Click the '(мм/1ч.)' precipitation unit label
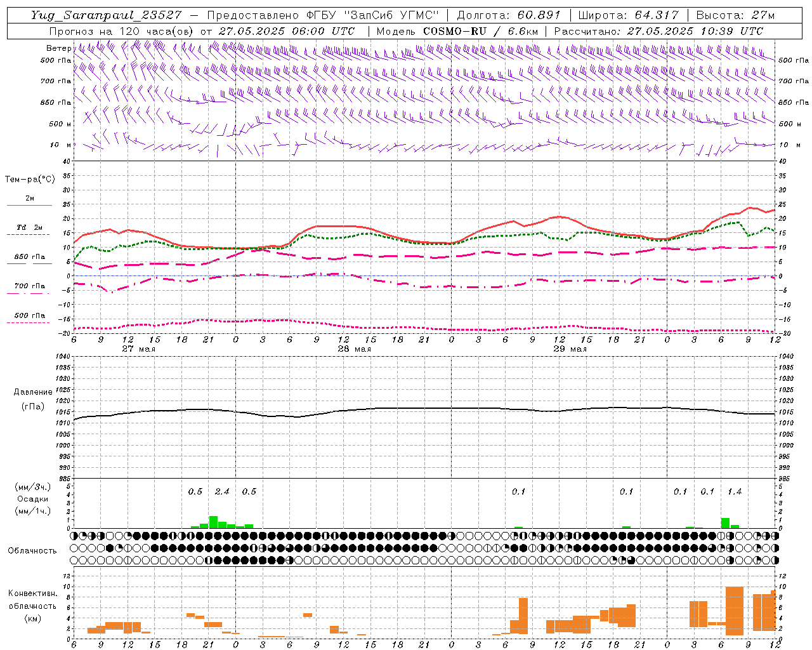The width and height of the screenshot is (812, 650). [x=32, y=511]
